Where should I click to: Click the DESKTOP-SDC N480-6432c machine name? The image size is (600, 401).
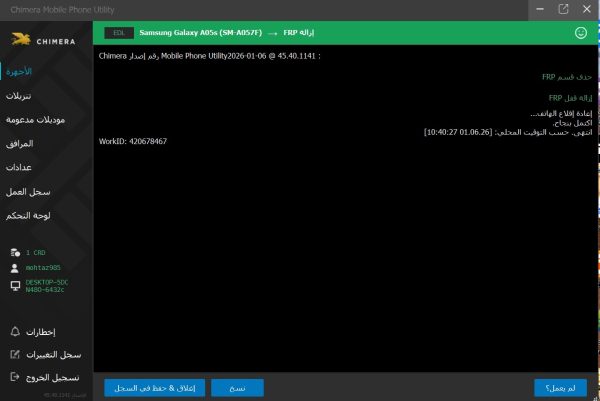pos(47,286)
